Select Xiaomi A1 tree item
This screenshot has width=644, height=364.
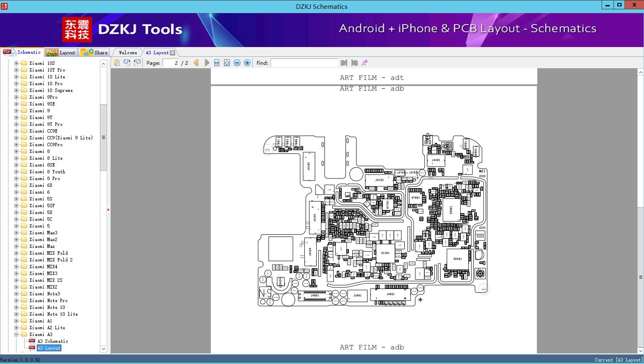[x=41, y=321]
